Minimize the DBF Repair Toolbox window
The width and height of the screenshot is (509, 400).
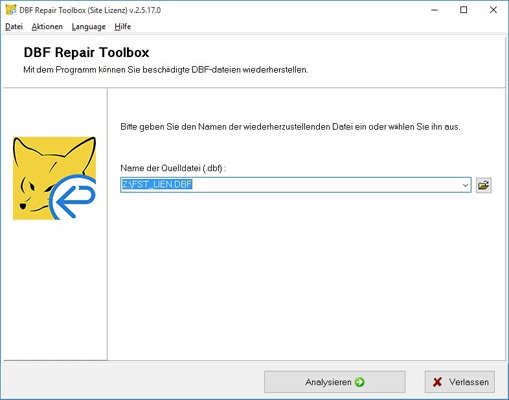(434, 10)
